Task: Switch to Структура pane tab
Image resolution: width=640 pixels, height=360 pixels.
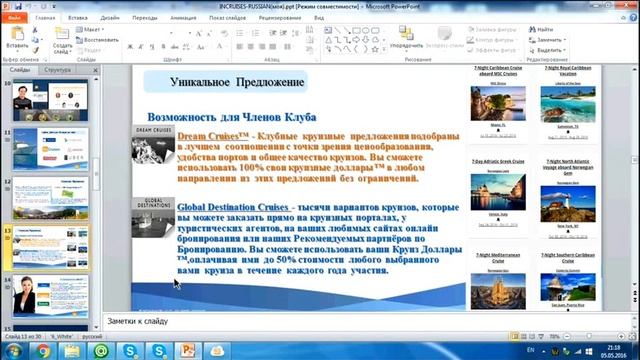Action: [x=58, y=70]
